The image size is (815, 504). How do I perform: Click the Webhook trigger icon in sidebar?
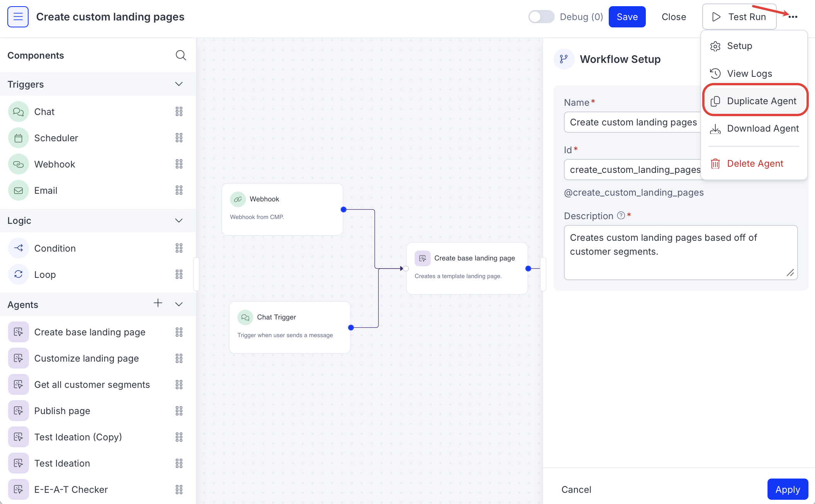[x=18, y=164]
